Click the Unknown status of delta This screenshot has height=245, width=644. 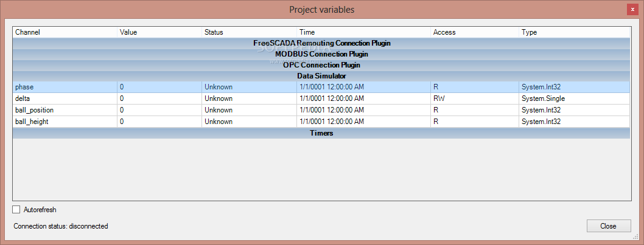point(250,98)
